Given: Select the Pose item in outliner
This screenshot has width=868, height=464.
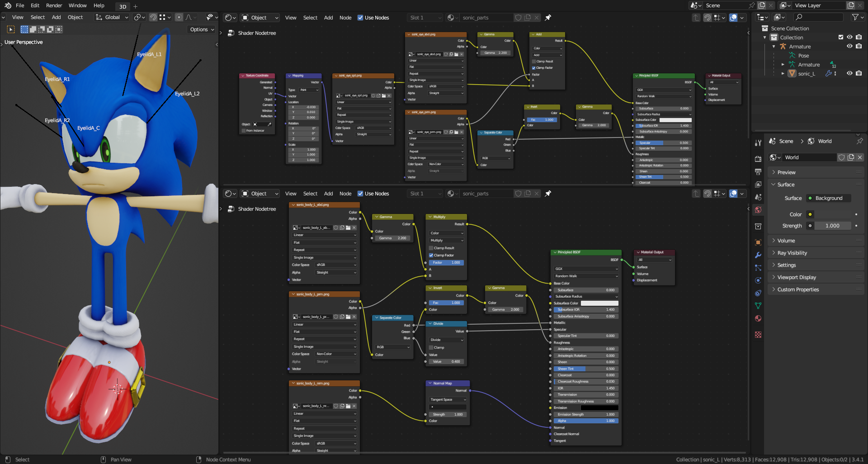Looking at the screenshot, I should [803, 56].
